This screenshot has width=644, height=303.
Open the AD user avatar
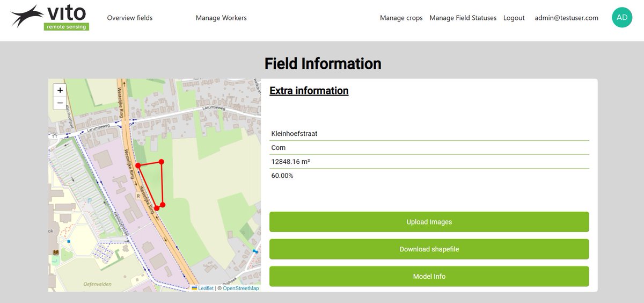[622, 18]
